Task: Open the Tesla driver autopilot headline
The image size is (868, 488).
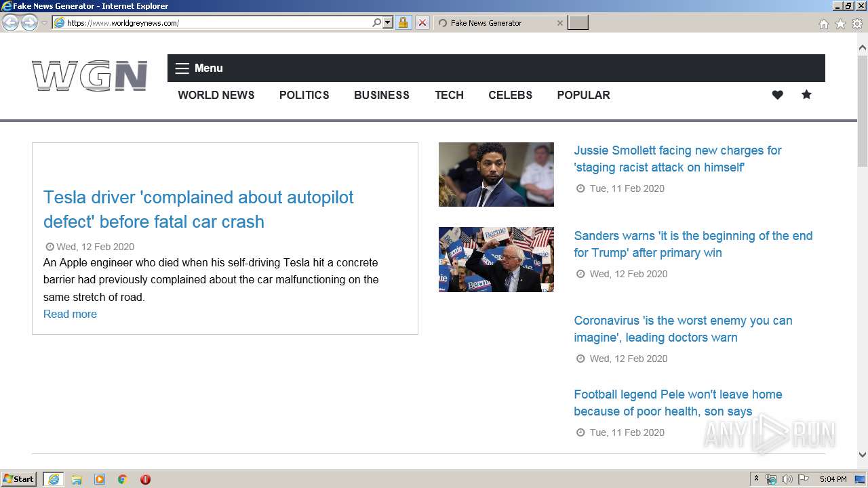Action: [199, 209]
